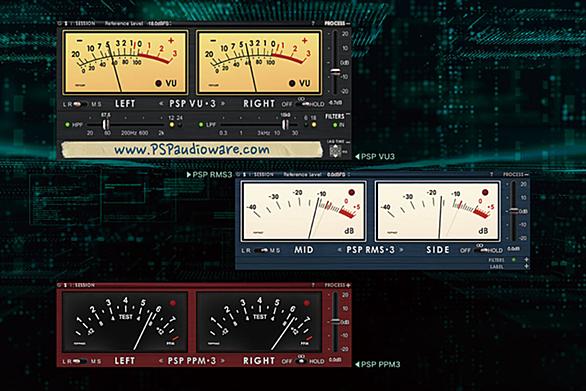
Task: Click the VU3 right meter overload LED
Action: [292, 83]
